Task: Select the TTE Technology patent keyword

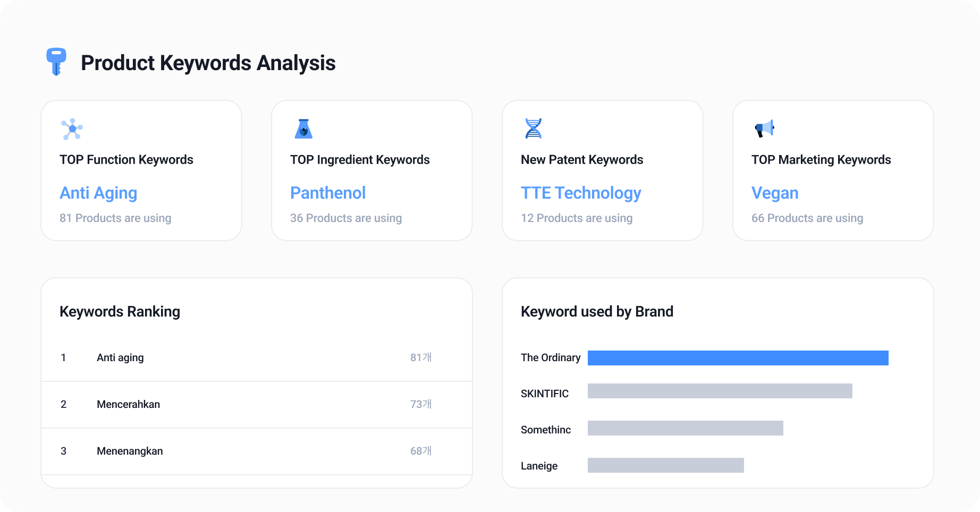Action: coord(581,193)
